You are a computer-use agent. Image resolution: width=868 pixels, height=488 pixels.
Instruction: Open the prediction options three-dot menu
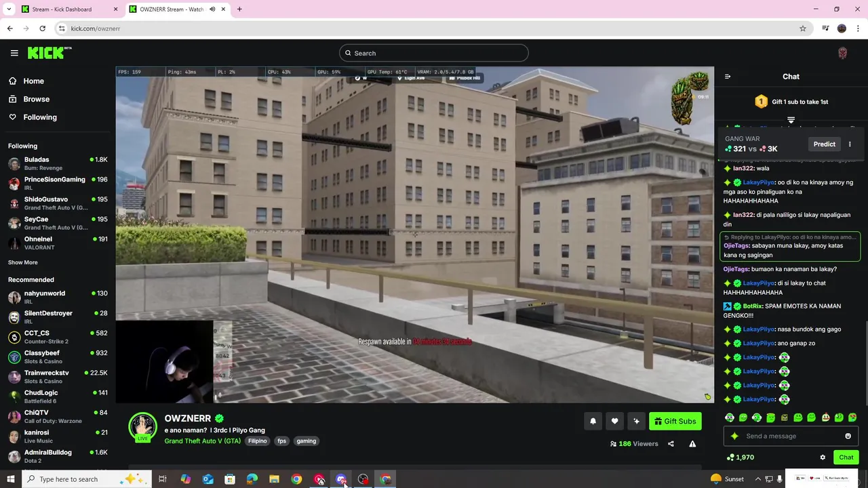[x=850, y=144]
